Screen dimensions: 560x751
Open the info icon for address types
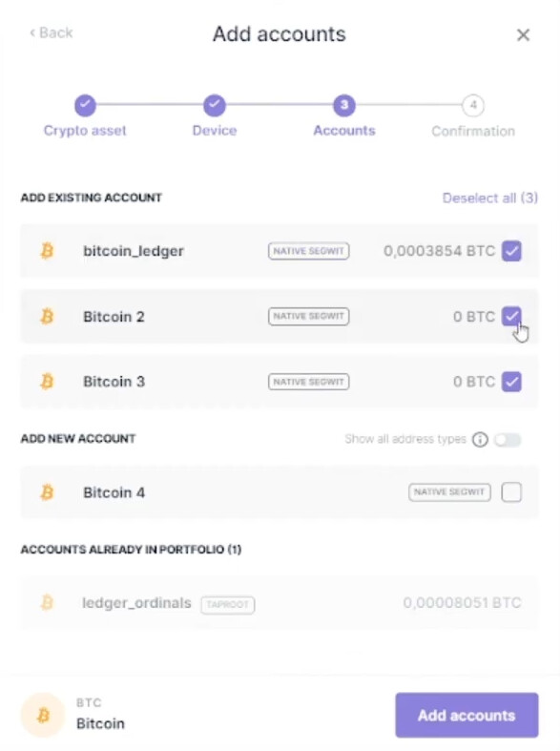(x=480, y=439)
